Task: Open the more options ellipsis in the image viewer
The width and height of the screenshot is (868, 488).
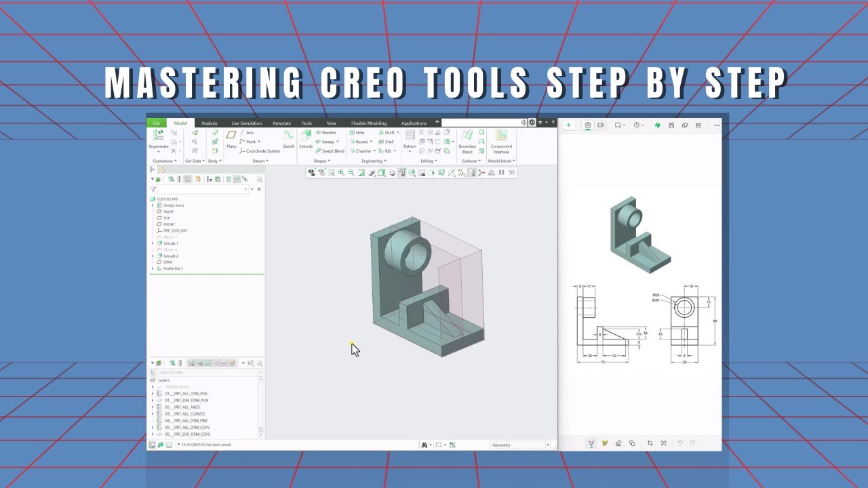Action: tap(717, 125)
